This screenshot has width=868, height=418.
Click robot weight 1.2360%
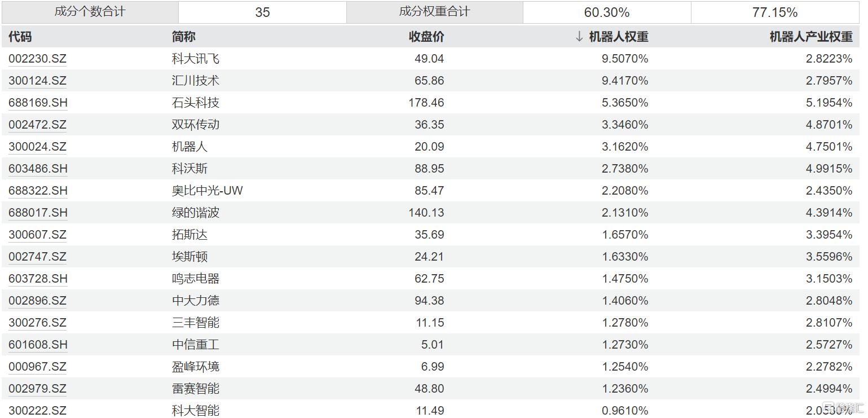click(625, 389)
